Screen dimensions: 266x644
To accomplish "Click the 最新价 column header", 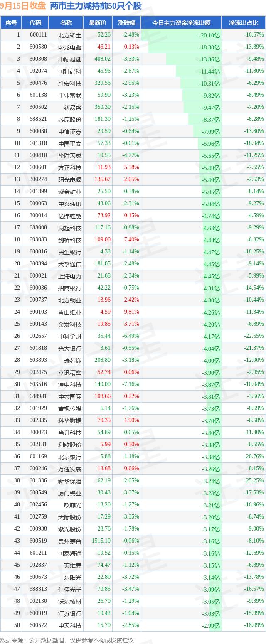I will pos(98,23).
